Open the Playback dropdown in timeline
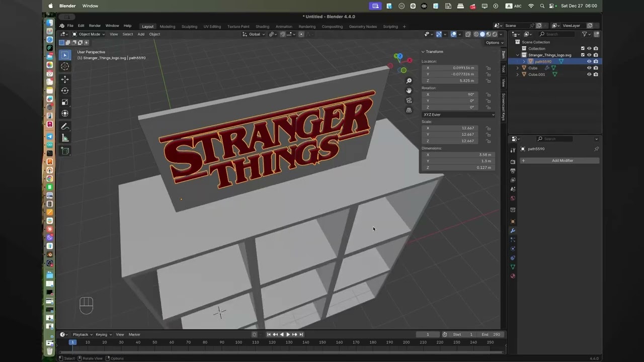 pos(82,334)
